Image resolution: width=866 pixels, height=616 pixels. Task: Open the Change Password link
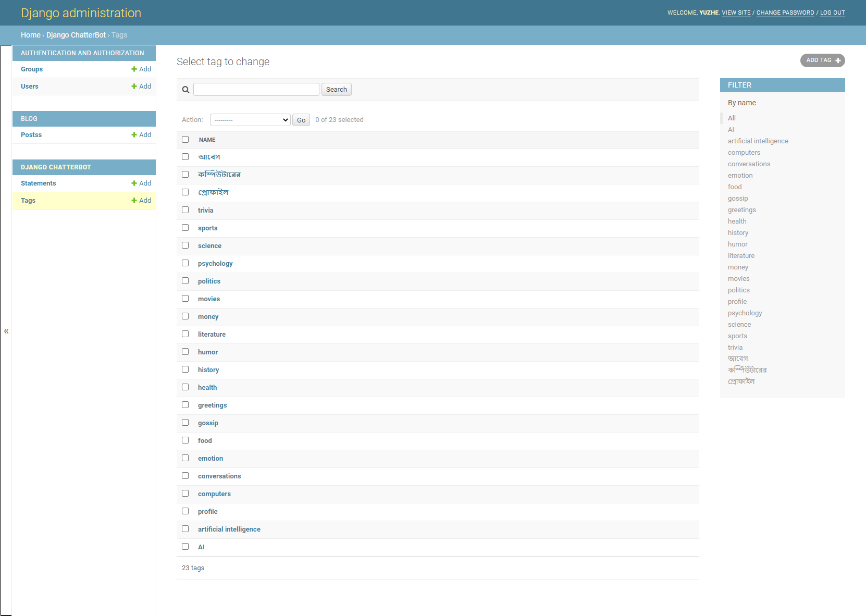pyautogui.click(x=785, y=13)
